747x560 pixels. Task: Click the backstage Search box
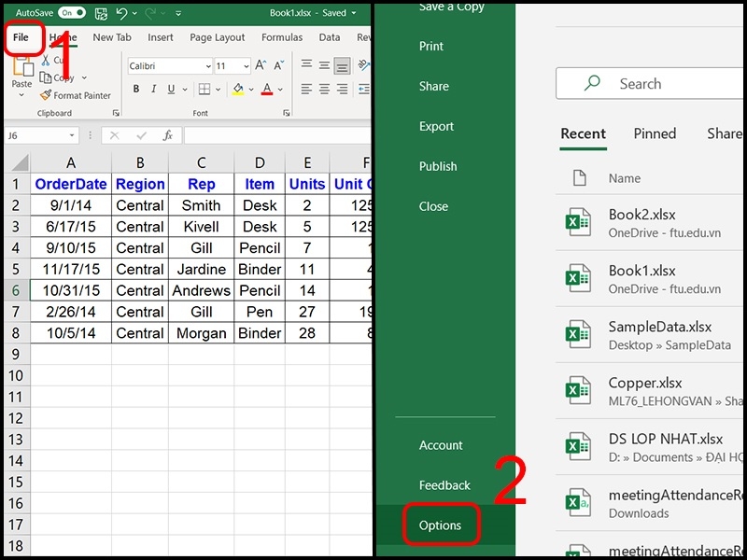[650, 84]
